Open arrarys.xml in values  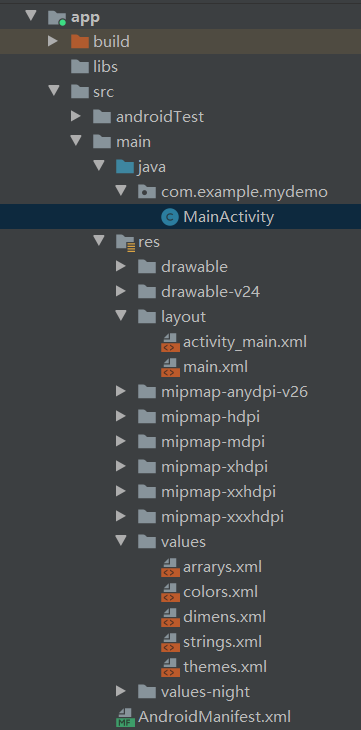click(222, 567)
